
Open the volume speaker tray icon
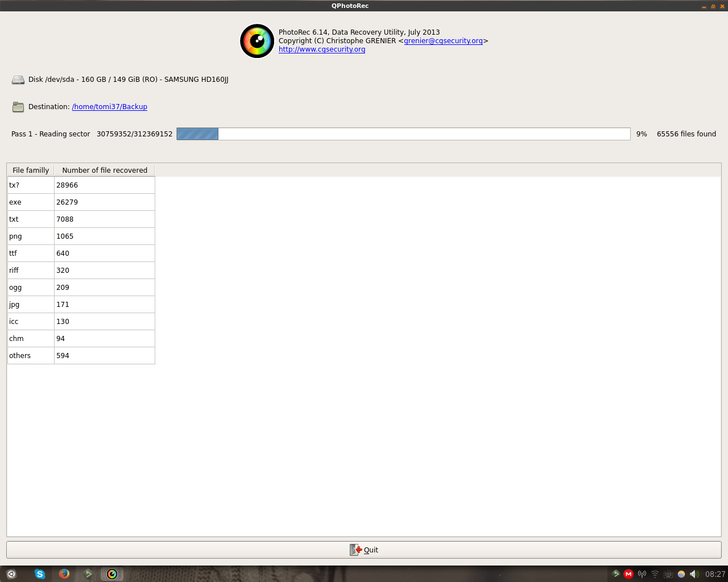click(x=694, y=574)
